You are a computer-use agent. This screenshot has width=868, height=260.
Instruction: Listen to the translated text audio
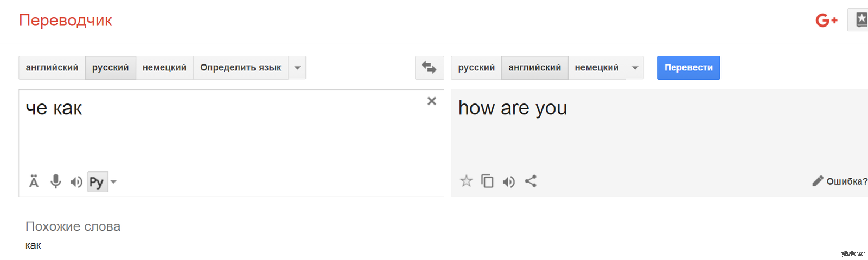(508, 181)
